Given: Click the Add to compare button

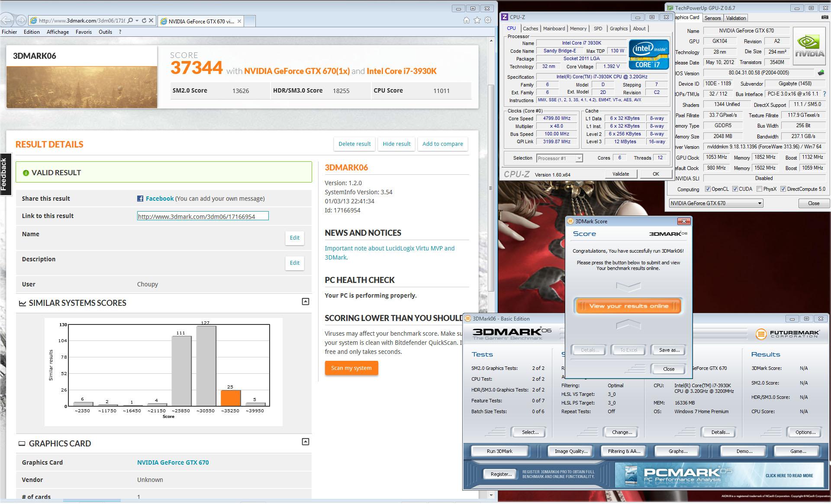Looking at the screenshot, I should click(442, 144).
